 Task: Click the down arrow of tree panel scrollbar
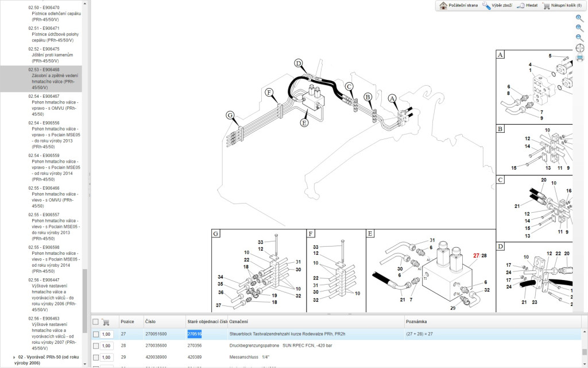85,364
